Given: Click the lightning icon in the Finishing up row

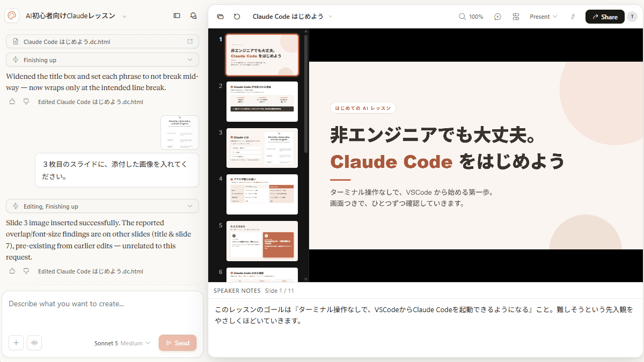Looking at the screenshot, I should pyautogui.click(x=15, y=60).
